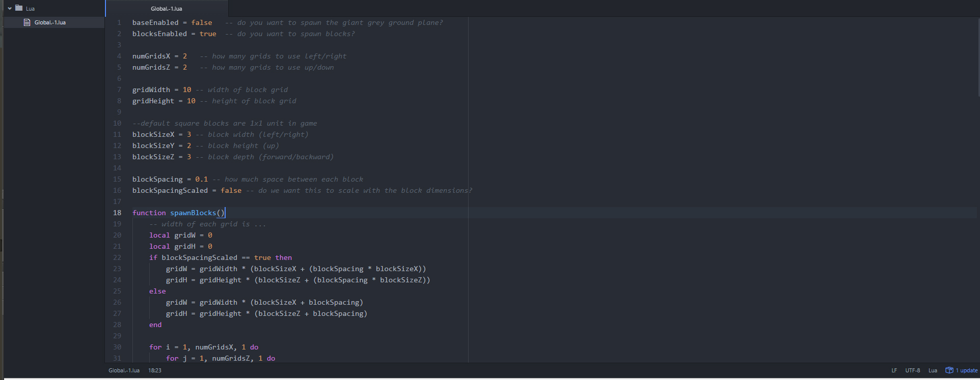Screen dimensions: 980x380
Task: Click the 'else' keyword on line 25
Action: pos(157,291)
